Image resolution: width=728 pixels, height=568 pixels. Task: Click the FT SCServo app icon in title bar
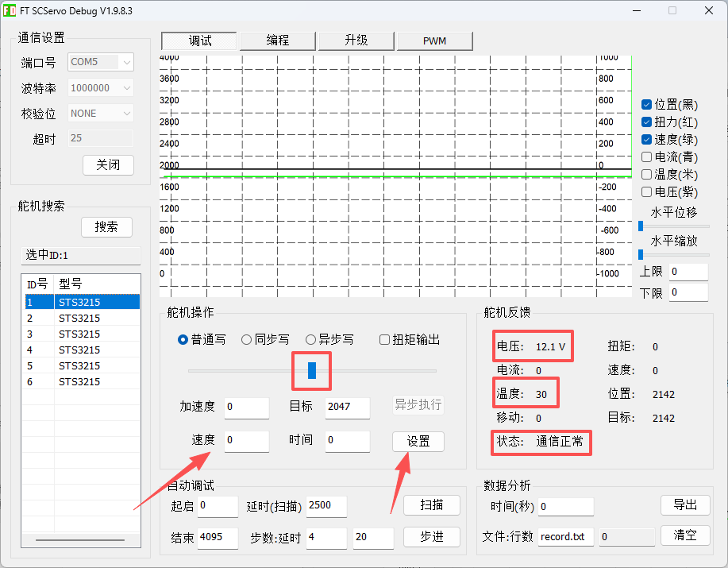click(x=9, y=10)
